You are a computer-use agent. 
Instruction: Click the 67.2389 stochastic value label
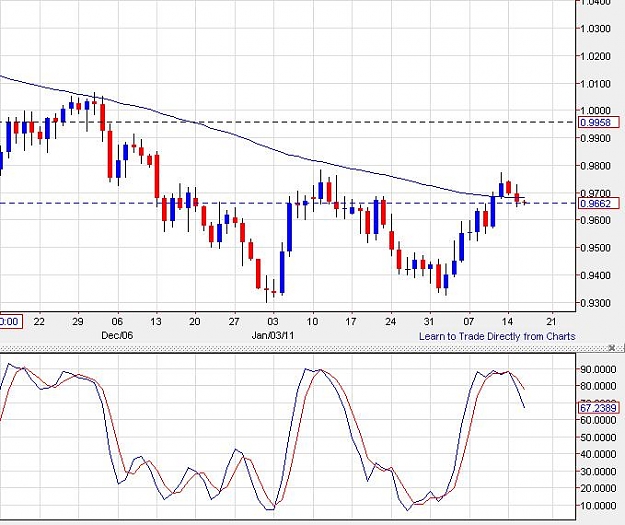click(598, 408)
